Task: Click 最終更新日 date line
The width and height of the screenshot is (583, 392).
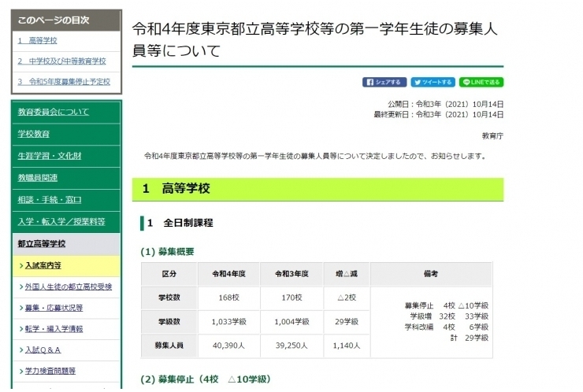Action: pos(439,114)
